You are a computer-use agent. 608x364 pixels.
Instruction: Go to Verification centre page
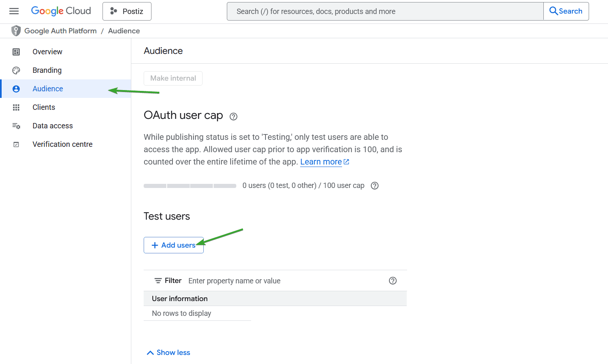coord(63,144)
